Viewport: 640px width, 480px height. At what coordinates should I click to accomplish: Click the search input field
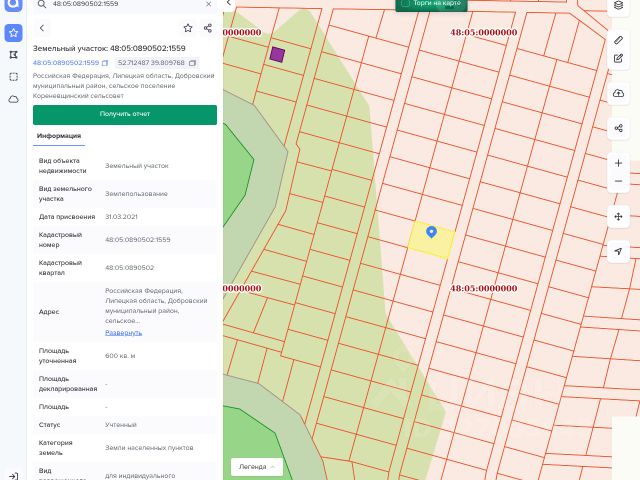click(125, 4)
